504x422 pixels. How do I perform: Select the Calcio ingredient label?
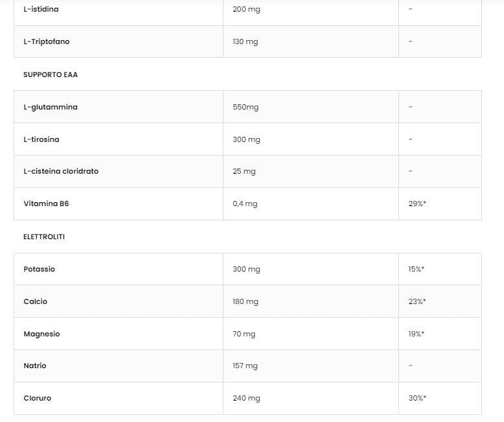click(36, 301)
